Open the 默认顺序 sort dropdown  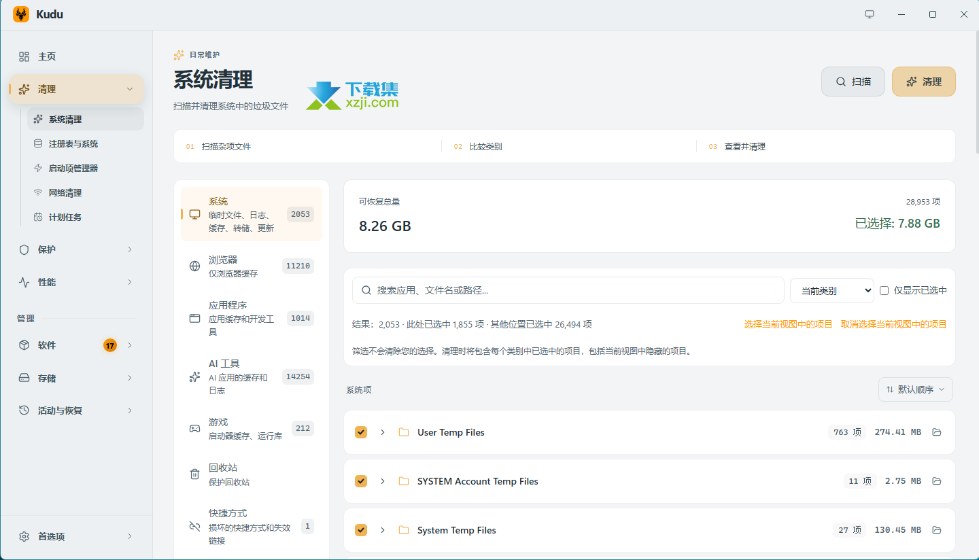(916, 389)
